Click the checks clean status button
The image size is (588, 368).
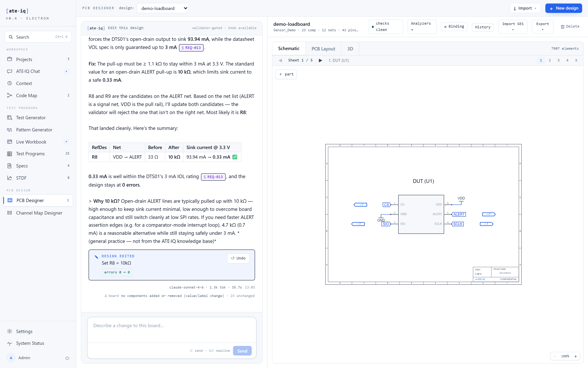[x=386, y=26]
